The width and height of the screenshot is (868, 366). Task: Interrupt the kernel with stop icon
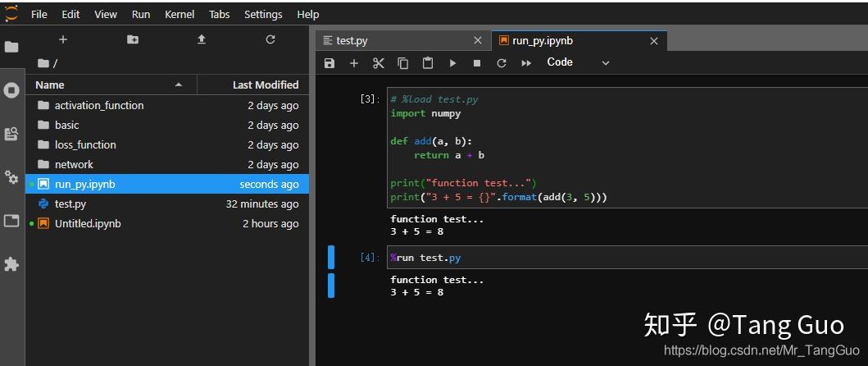click(477, 63)
